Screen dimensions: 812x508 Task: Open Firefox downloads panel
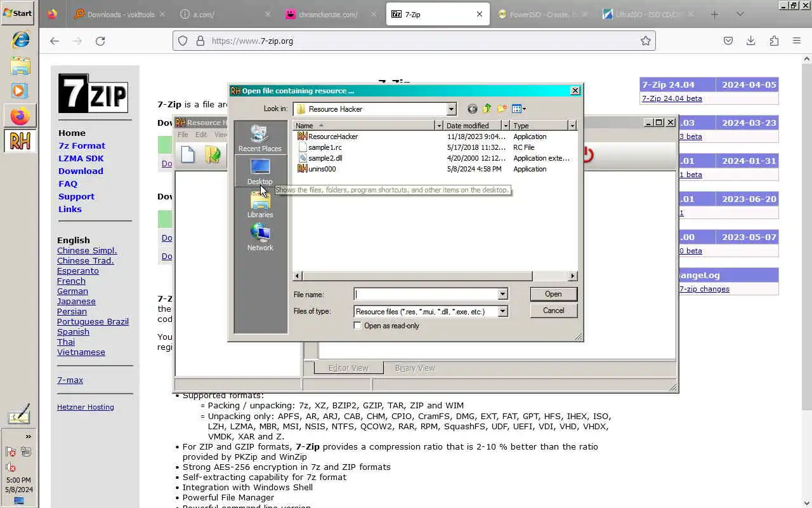coord(750,41)
